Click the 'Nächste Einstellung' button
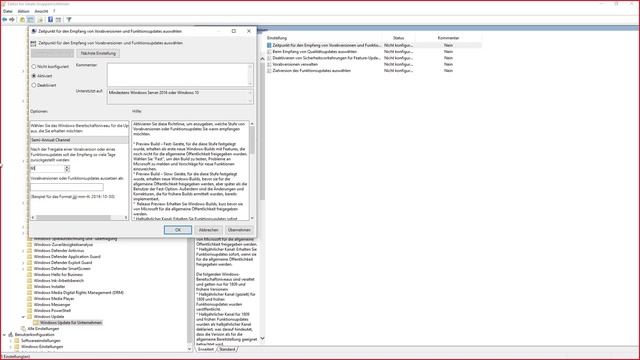The height and width of the screenshot is (360, 640). coord(98,53)
